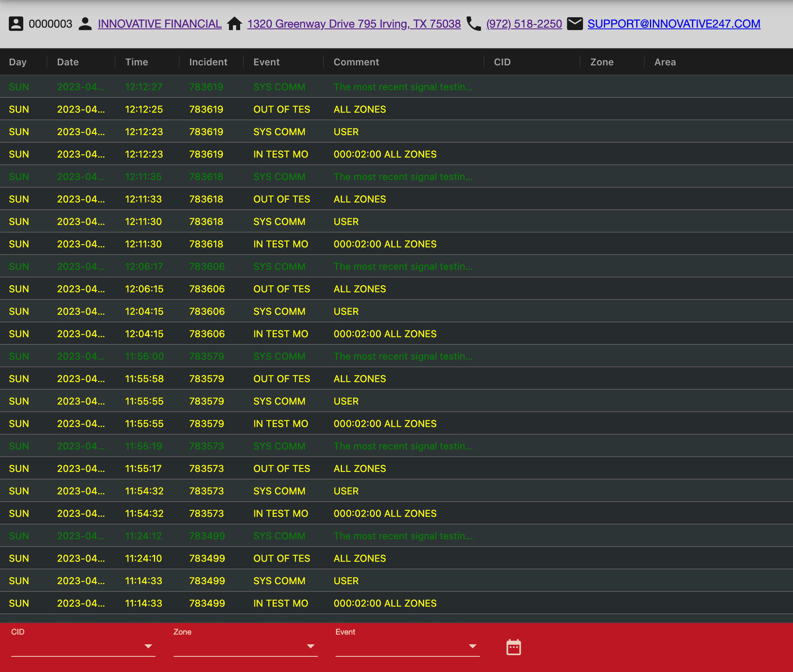Sort by the Time column header
The width and height of the screenshot is (793, 672).
(137, 62)
